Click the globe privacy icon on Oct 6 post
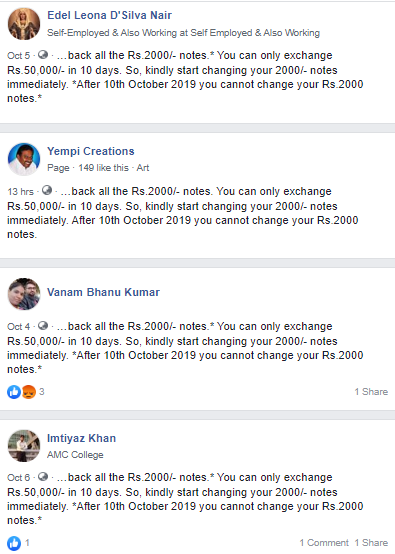Viewport: 395px width, 554px height. [43, 477]
